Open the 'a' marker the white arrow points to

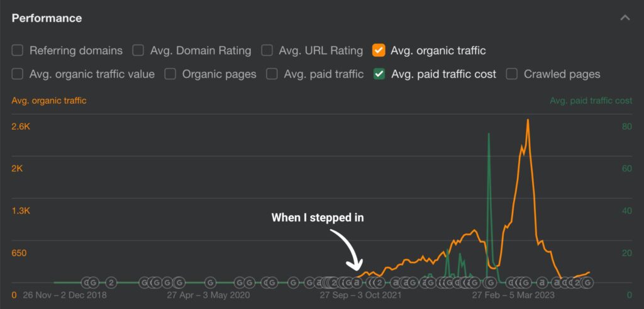coord(356,283)
